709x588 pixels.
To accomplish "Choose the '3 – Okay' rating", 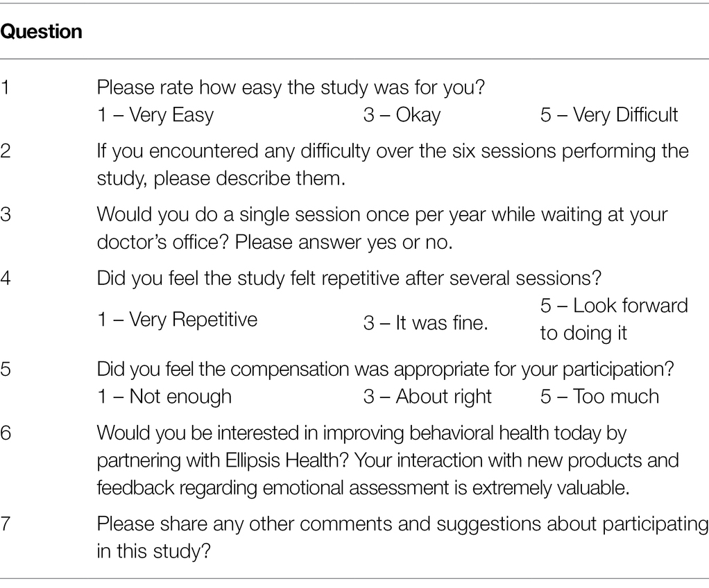I will coord(402,115).
